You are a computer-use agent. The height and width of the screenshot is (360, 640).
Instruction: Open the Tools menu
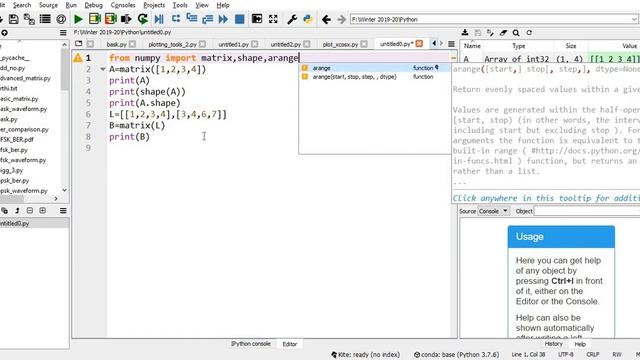pos(180,5)
